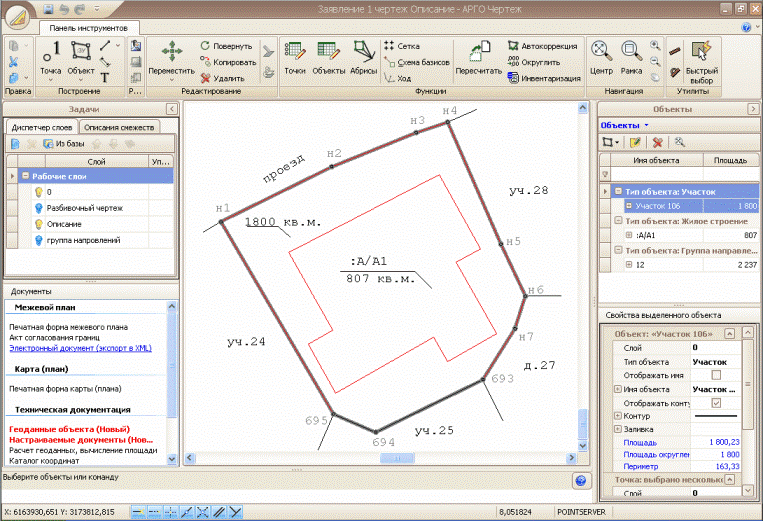Open Каталог координат document
Viewport: 763px width, 521px height.
(x=44, y=460)
